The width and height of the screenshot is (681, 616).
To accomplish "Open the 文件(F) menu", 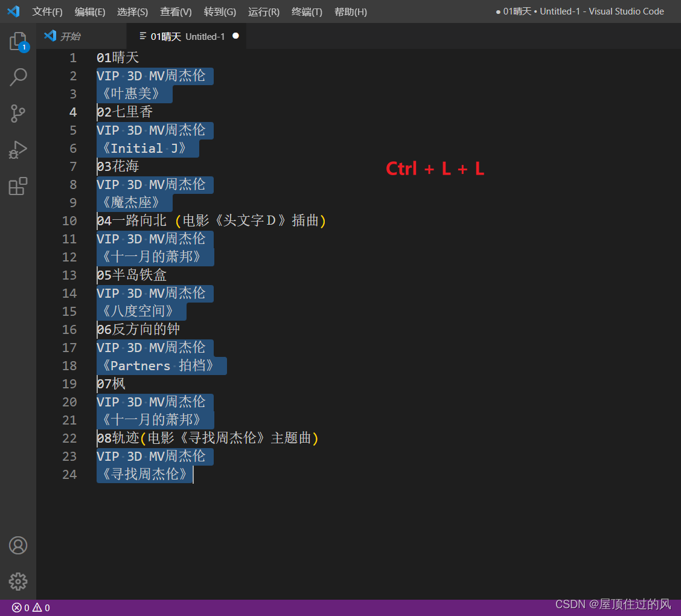I will [47, 11].
